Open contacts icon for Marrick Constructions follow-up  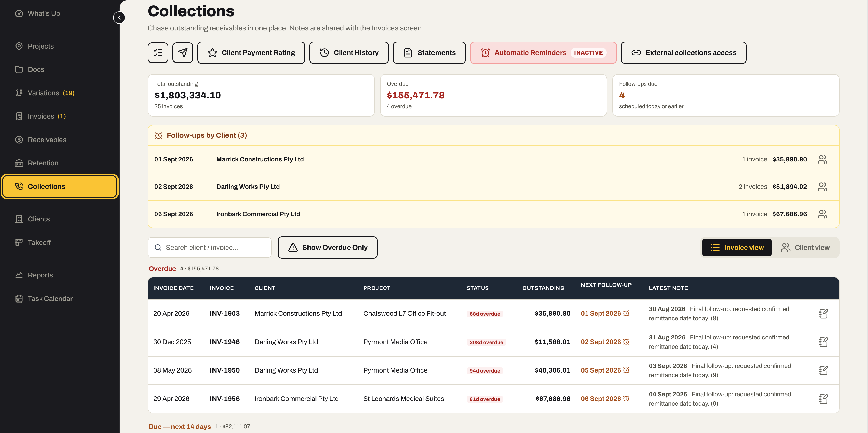click(x=823, y=159)
